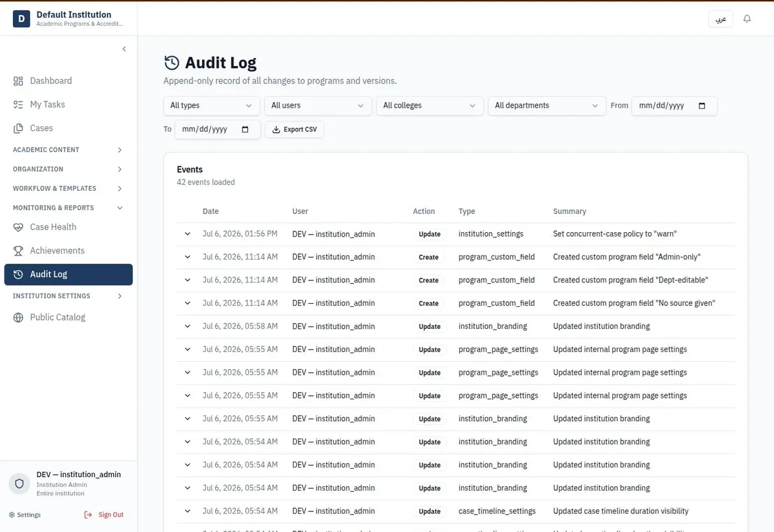The height and width of the screenshot is (532, 774).
Task: Open the From date calendar picker icon
Action: coord(702,106)
